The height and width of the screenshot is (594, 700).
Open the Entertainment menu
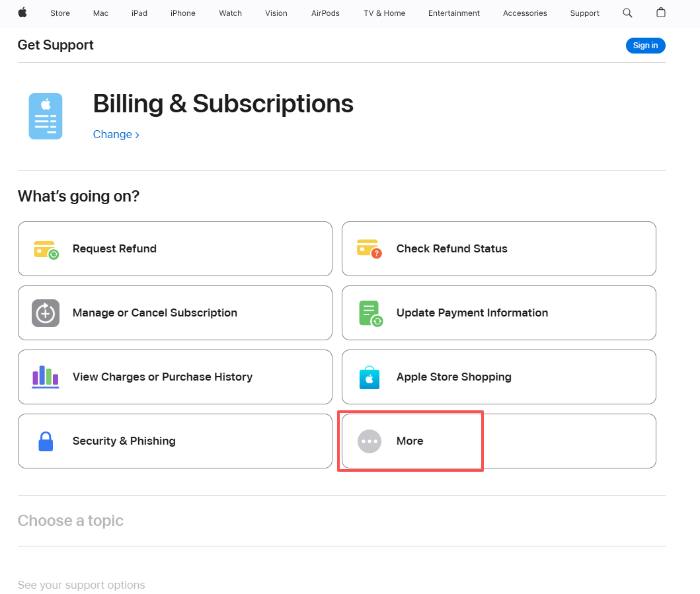click(x=454, y=13)
